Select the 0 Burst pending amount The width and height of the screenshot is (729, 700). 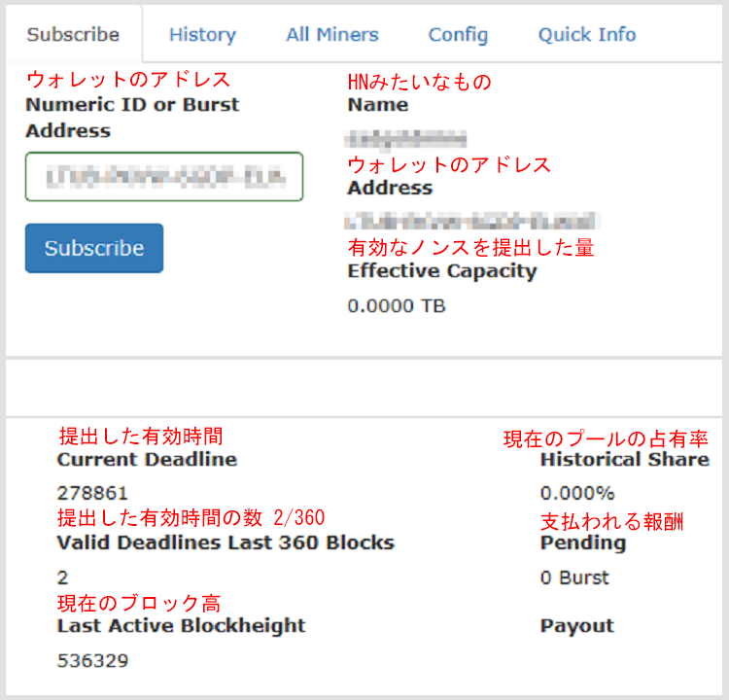point(574,577)
